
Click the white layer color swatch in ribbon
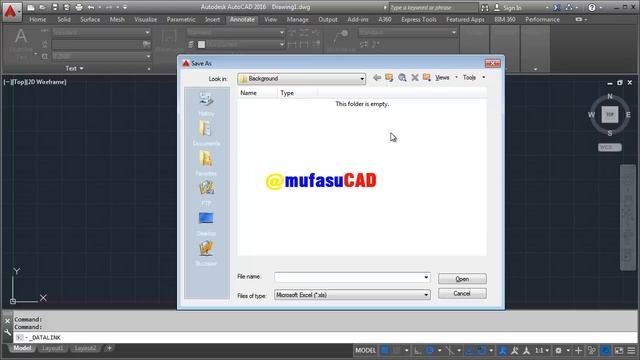pos(201,44)
